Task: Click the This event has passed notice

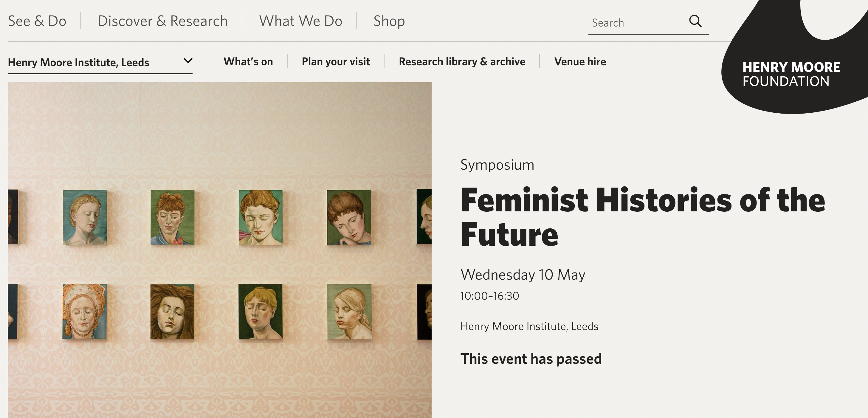Action: (531, 359)
